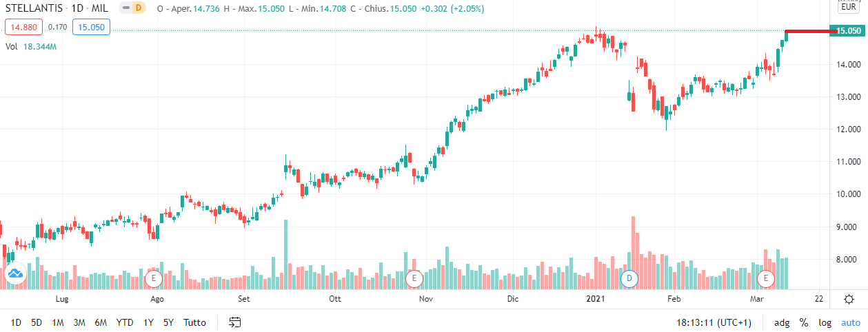Click the spread value 0.170
Screen dimensions: 868x332
tap(57, 28)
